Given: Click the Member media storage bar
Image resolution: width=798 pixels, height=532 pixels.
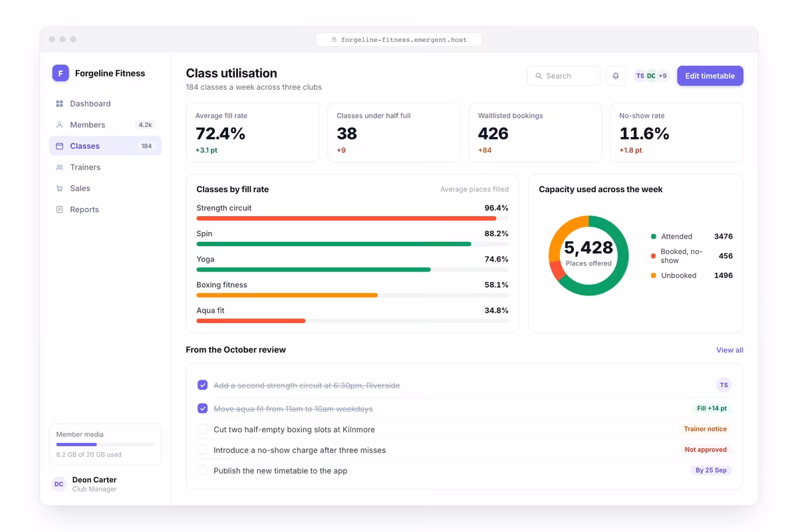Looking at the screenshot, I should pos(105,444).
